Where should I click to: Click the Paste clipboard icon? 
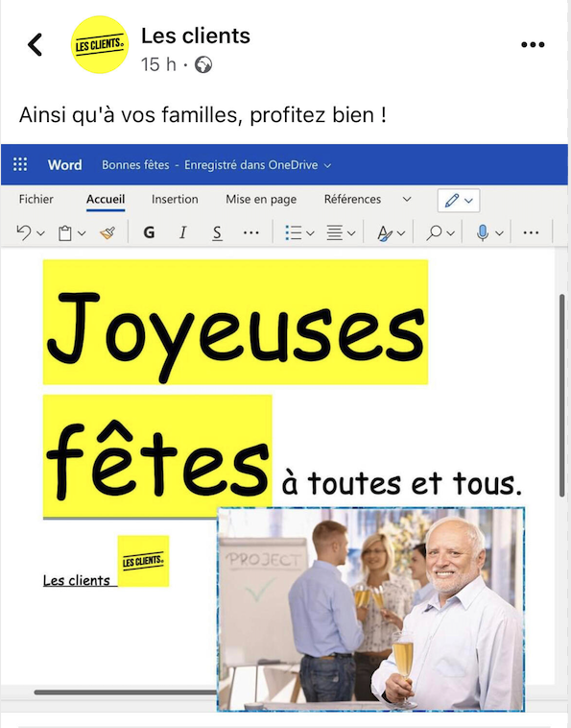tap(65, 232)
